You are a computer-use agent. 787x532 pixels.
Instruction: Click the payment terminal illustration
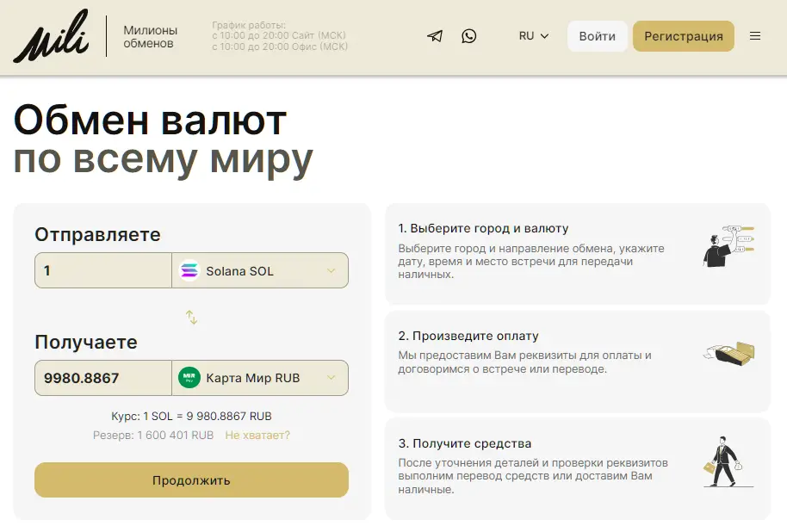(729, 353)
